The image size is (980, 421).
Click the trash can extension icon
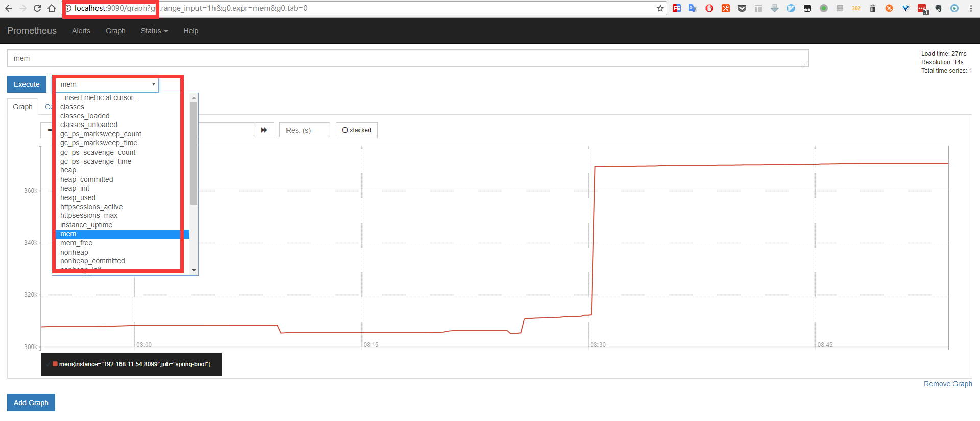tap(873, 8)
